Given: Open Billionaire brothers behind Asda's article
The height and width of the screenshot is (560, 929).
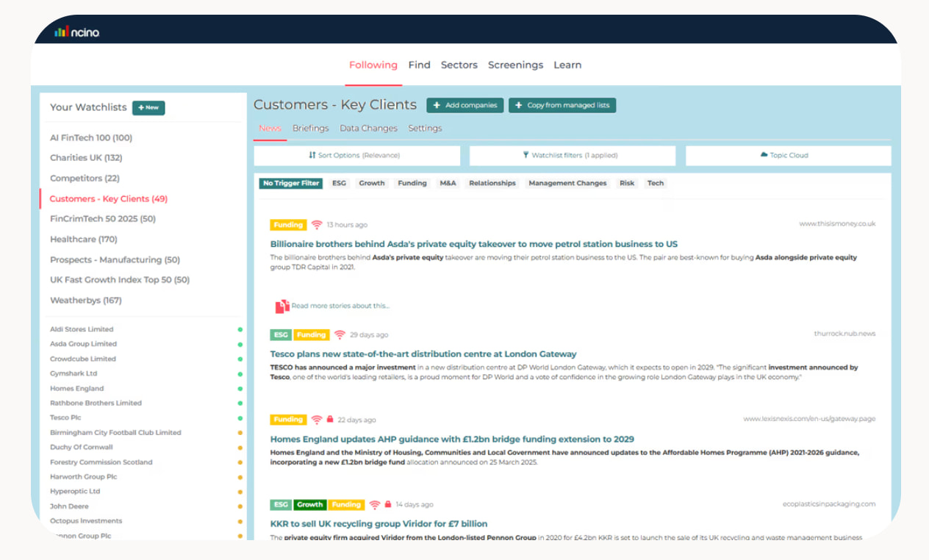Looking at the screenshot, I should (x=474, y=244).
